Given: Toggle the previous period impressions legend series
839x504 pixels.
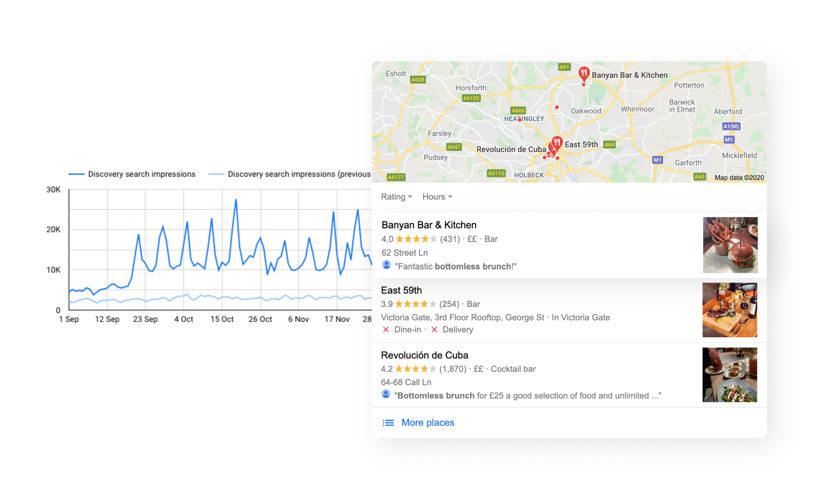Looking at the screenshot, I should pyautogui.click(x=290, y=174).
